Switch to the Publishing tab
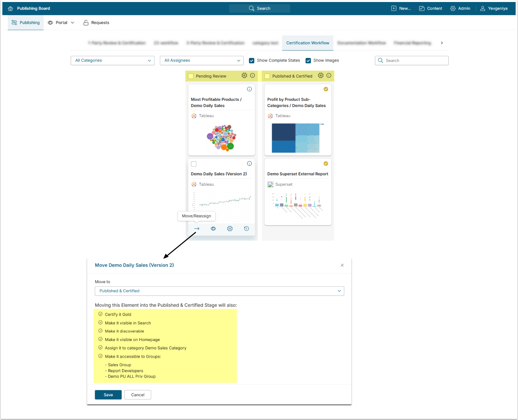This screenshot has height=420, width=518. point(26,23)
